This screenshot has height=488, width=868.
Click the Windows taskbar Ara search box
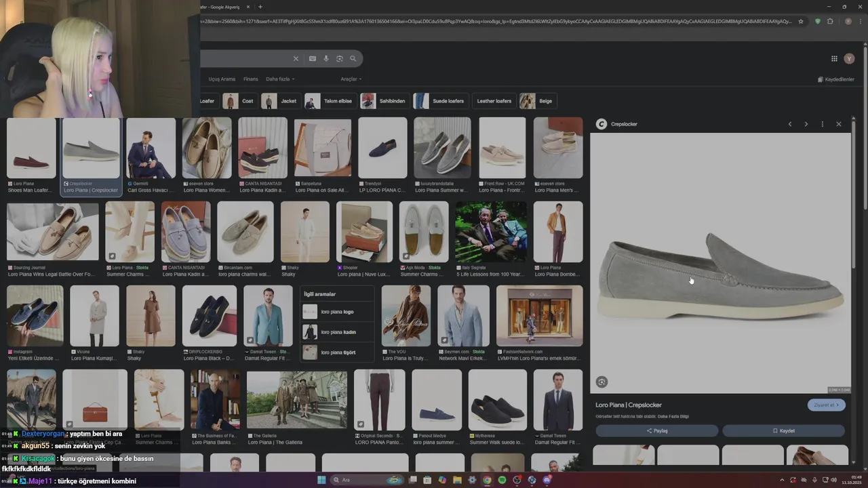tap(368, 480)
